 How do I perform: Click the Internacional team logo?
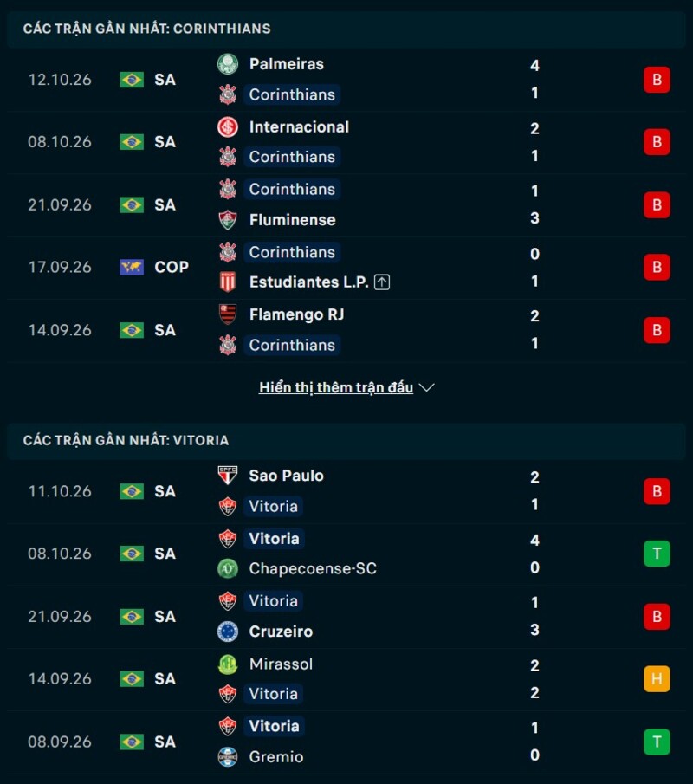[x=228, y=127]
